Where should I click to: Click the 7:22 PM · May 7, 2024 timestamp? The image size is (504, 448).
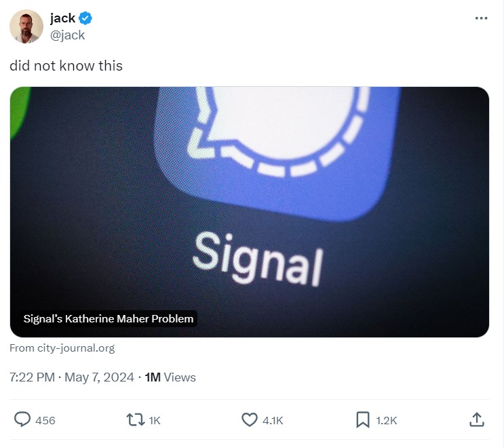[72, 377]
